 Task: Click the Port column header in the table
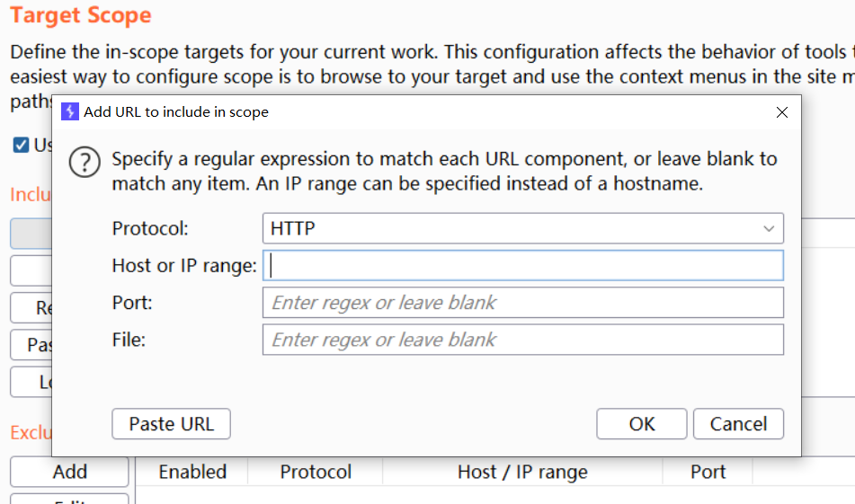pyautogui.click(x=708, y=472)
